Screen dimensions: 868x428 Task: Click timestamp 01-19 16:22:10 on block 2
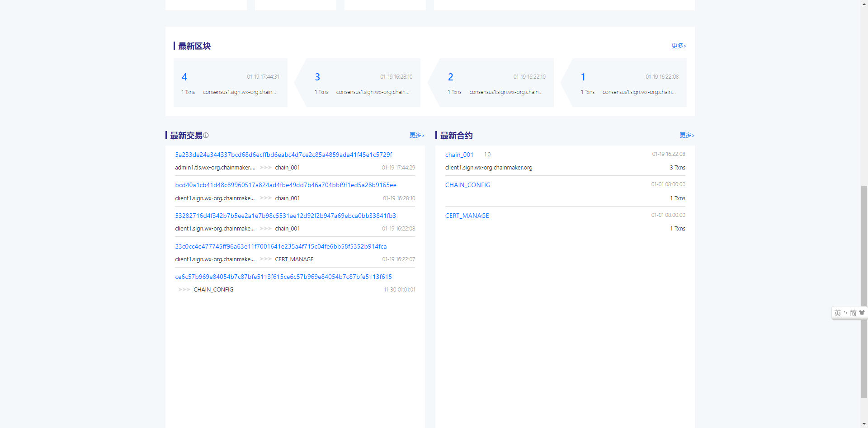(x=529, y=77)
